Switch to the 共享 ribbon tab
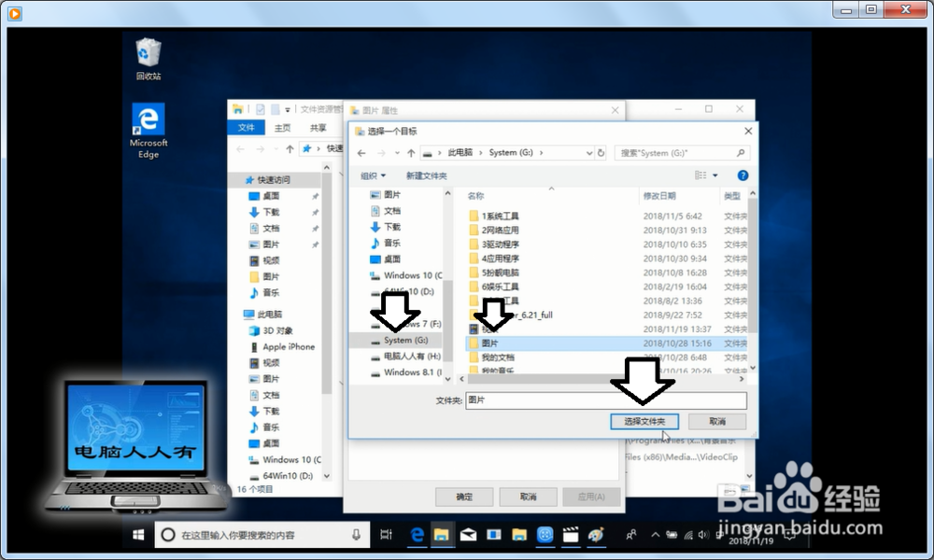The image size is (934, 560). (x=318, y=127)
